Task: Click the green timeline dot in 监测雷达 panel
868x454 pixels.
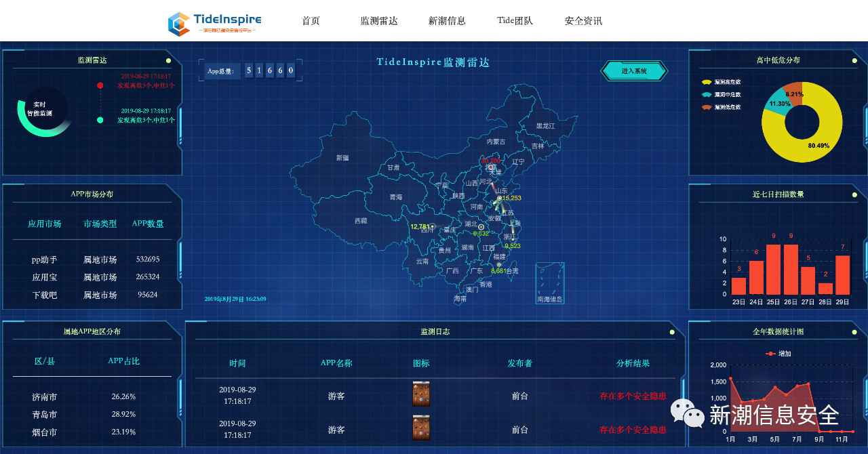Action: 100,120
